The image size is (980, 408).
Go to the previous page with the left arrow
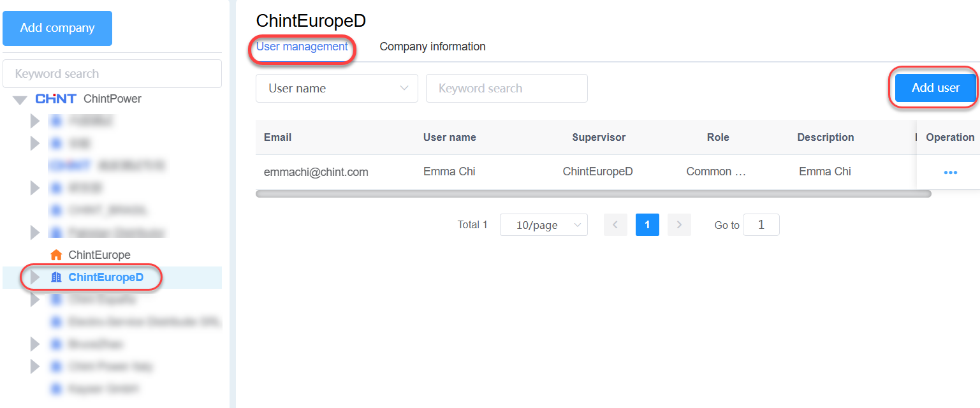[x=615, y=224]
